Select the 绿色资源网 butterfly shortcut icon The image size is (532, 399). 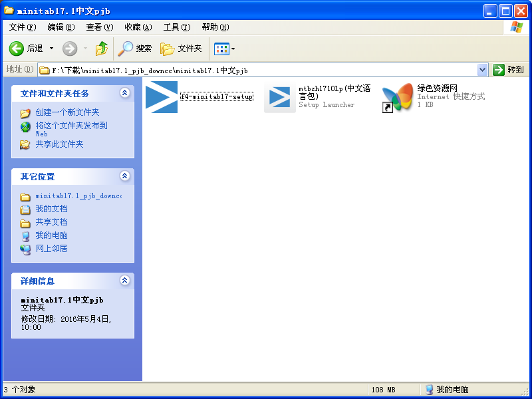click(x=398, y=97)
